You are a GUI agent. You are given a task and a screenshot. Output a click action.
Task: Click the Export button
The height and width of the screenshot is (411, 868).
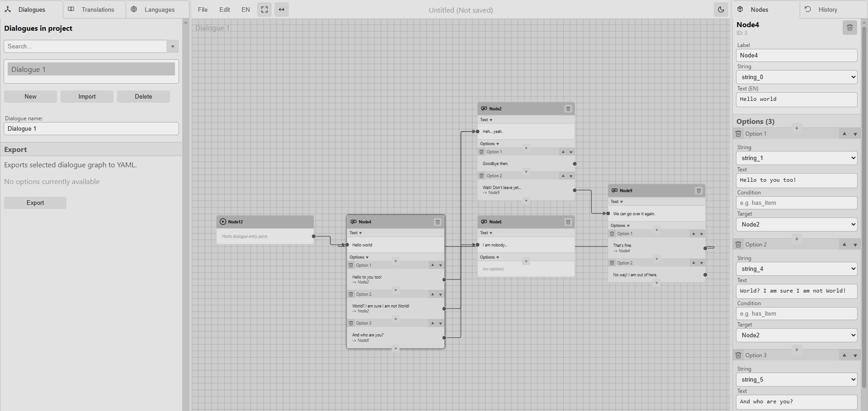pos(35,203)
